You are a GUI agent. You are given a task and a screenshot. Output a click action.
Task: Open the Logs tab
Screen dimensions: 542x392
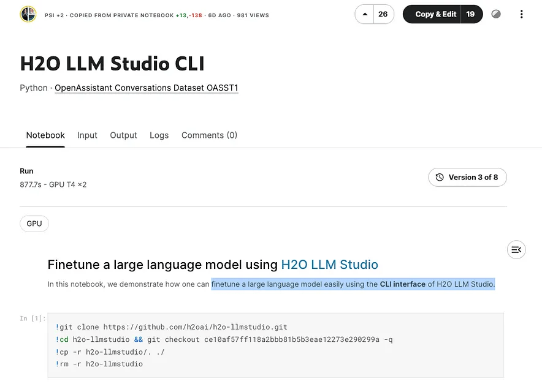tap(159, 135)
